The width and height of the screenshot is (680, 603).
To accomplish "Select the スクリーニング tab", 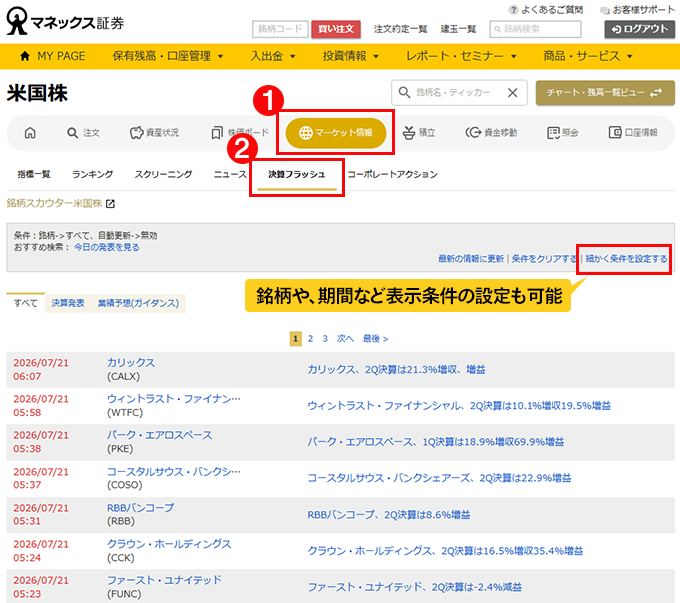I will point(163,174).
